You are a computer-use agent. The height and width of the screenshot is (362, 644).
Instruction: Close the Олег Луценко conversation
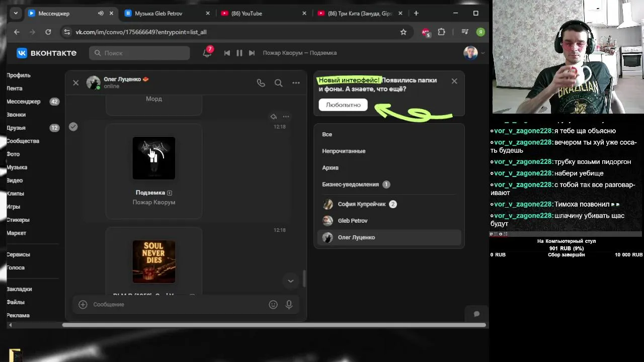[x=76, y=83]
